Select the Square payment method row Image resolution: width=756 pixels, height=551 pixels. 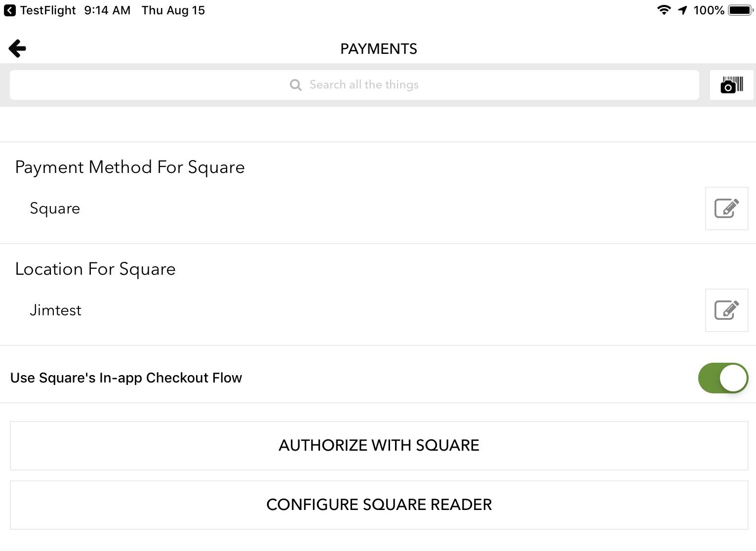pyautogui.click(x=378, y=209)
